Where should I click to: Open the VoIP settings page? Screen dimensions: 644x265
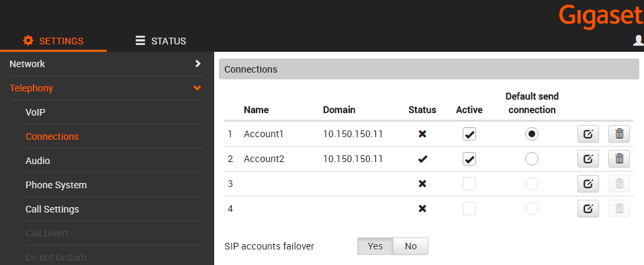115,112
